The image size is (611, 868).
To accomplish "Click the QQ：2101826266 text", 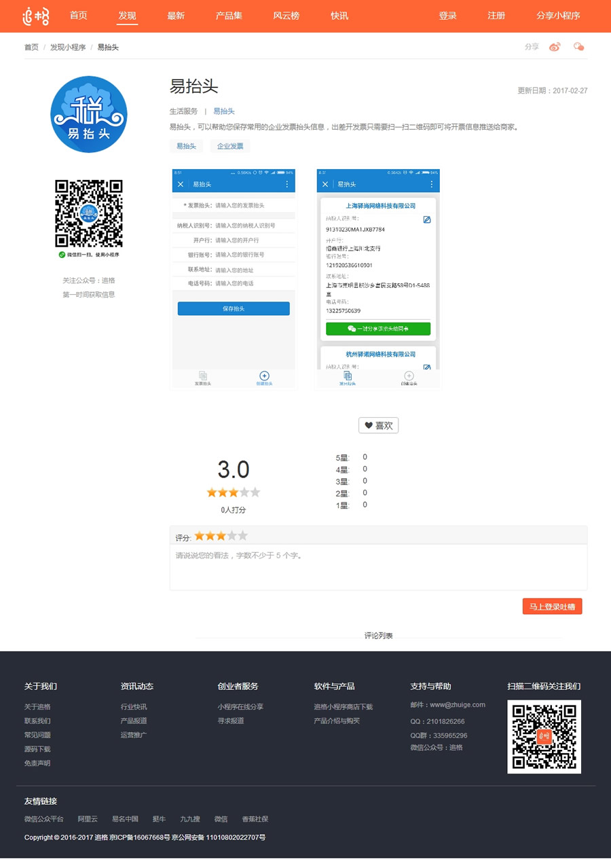I will pos(437,721).
